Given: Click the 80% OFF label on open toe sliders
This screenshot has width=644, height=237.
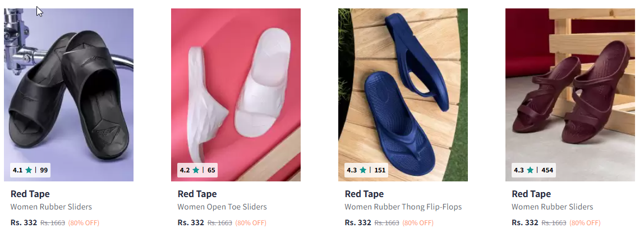Looking at the screenshot, I should [x=251, y=223].
